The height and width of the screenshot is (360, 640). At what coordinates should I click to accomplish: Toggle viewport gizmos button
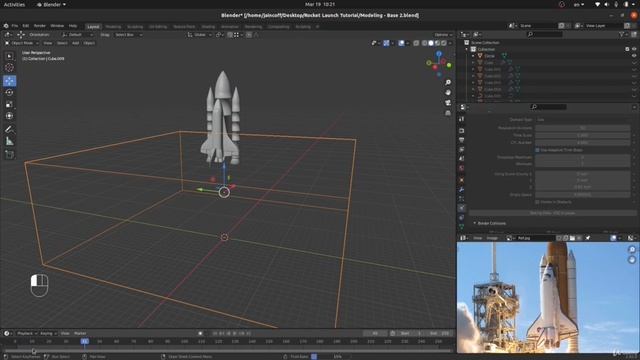click(x=386, y=43)
